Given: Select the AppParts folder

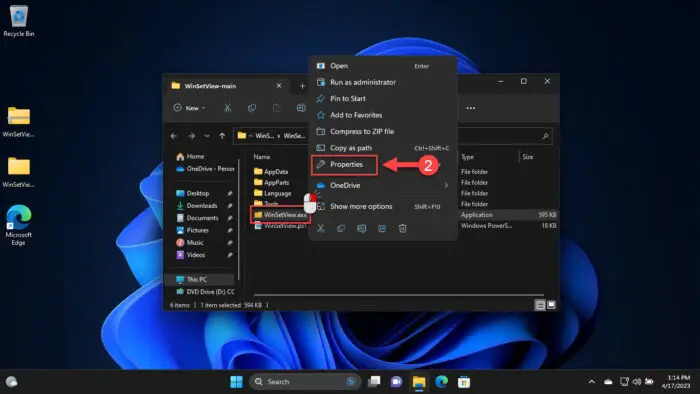Looking at the screenshot, I should tap(271, 182).
